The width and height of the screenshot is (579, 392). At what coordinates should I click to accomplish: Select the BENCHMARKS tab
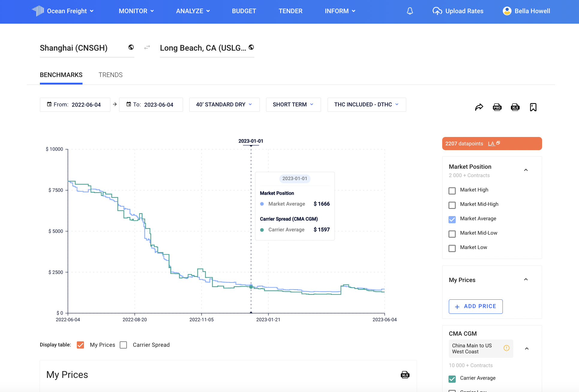tap(61, 75)
